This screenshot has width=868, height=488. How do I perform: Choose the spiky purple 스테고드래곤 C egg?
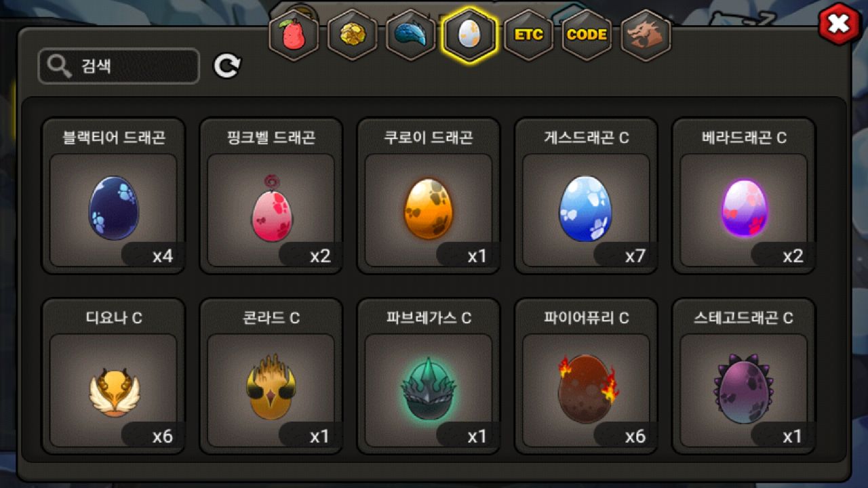point(744,376)
